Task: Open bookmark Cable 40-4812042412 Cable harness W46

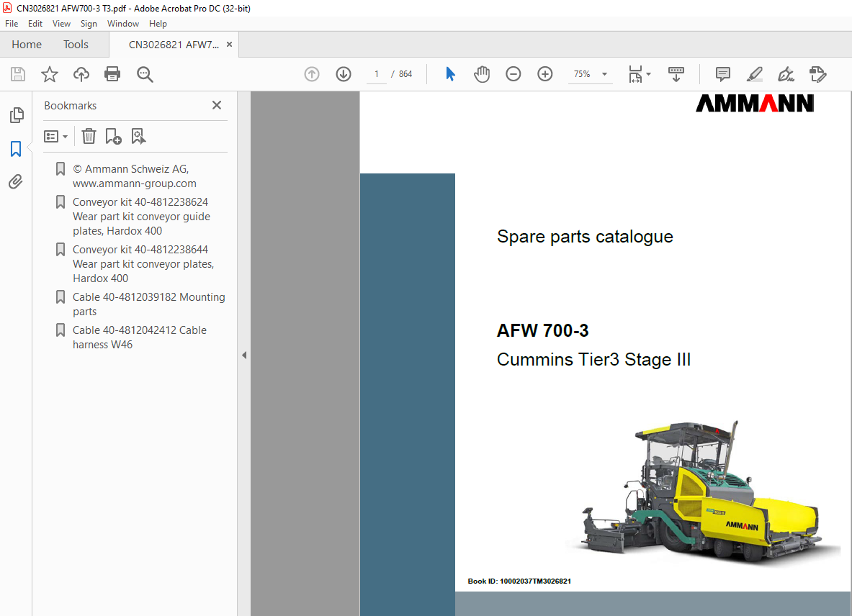Action: 140,338
